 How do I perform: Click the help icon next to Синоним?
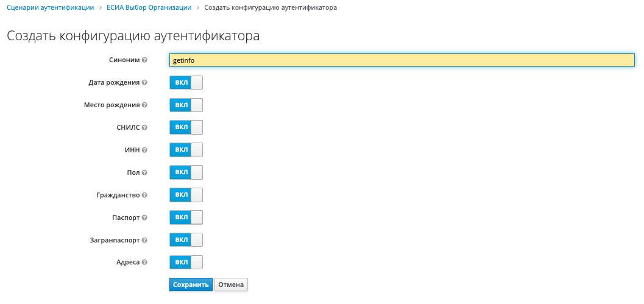point(144,60)
